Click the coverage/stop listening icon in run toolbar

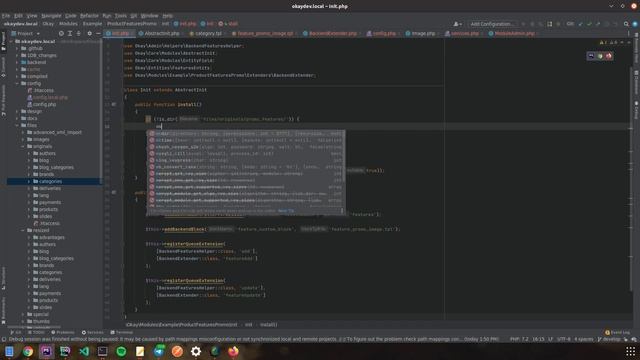(x=549, y=24)
